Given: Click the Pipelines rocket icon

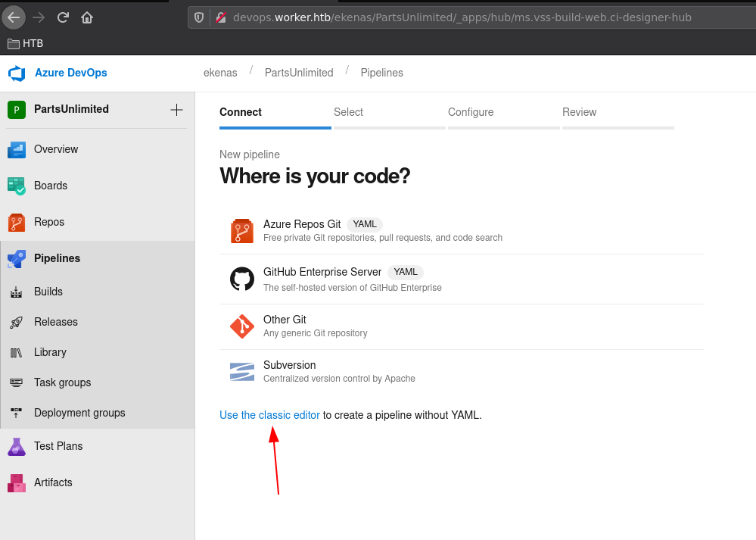Looking at the screenshot, I should pyautogui.click(x=17, y=259).
